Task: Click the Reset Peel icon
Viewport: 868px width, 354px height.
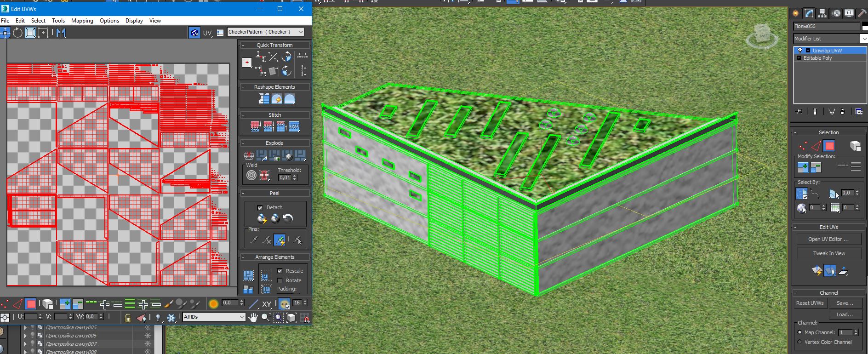Action: coord(288,218)
